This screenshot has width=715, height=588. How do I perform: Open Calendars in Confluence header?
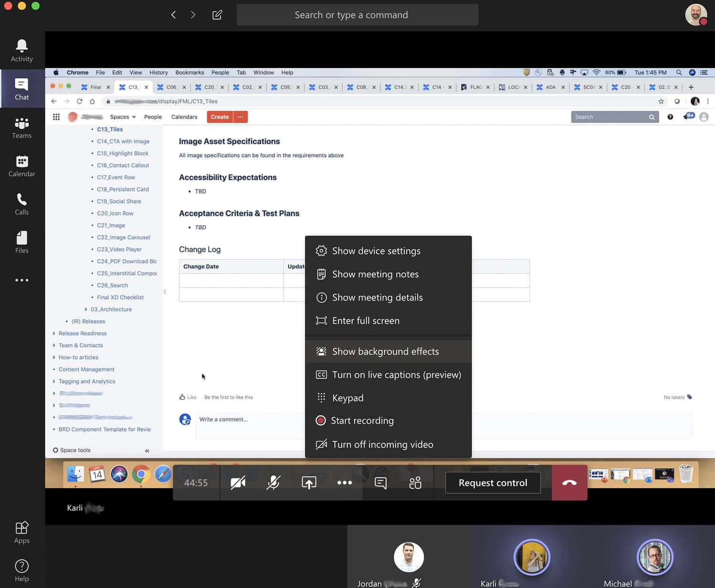click(x=184, y=117)
